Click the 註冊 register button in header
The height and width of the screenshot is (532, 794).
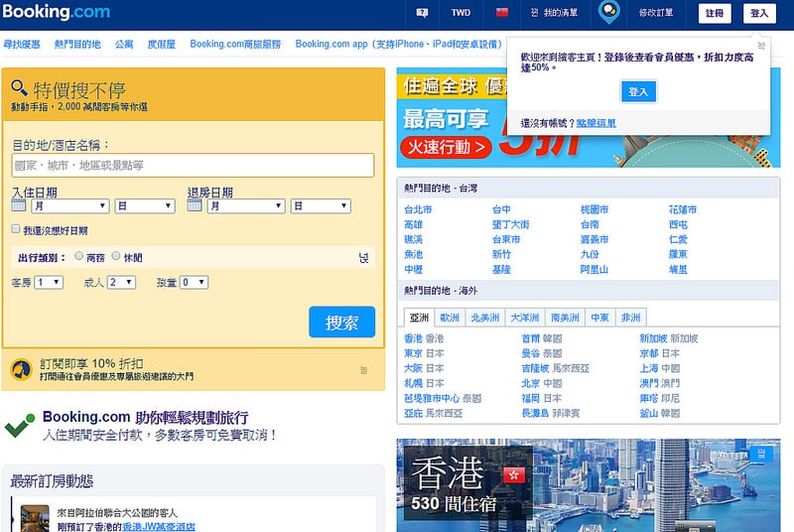tap(714, 13)
